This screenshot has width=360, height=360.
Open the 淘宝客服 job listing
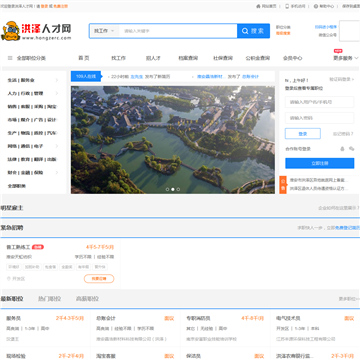point(106,356)
